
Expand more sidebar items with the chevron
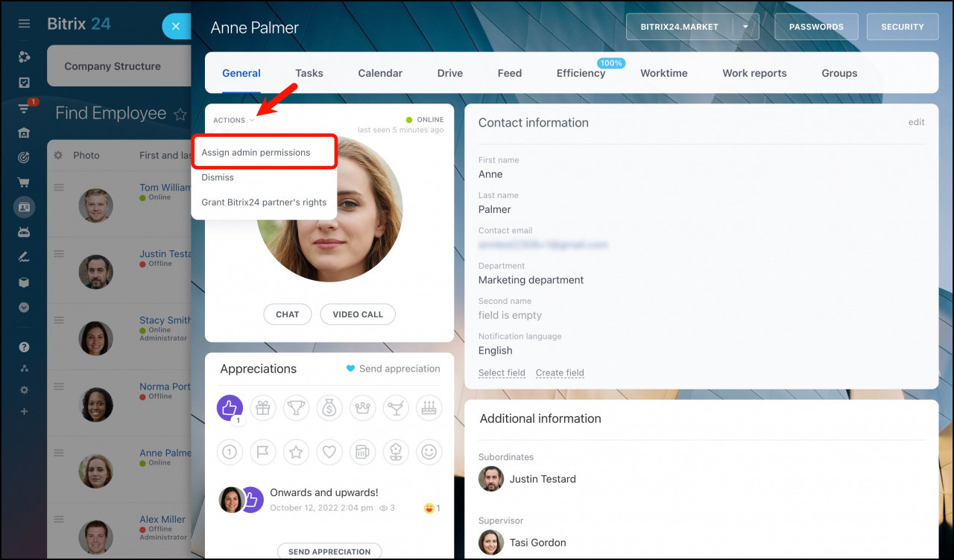[x=24, y=307]
